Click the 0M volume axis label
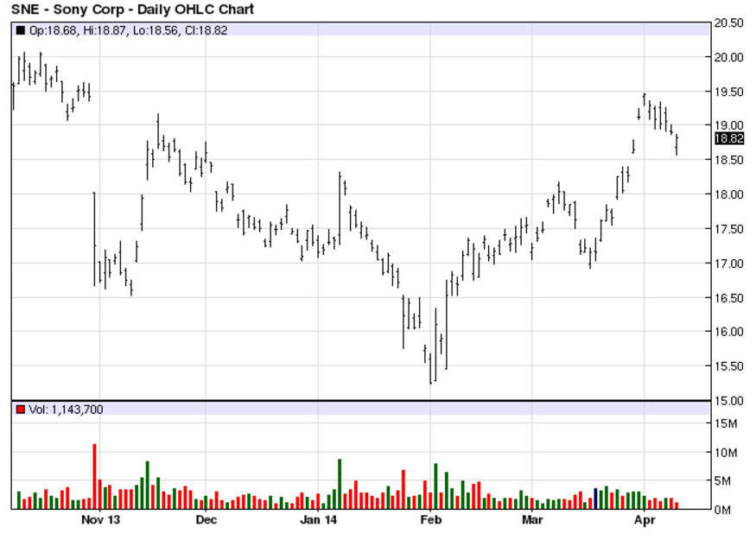756x553 pixels. (722, 510)
